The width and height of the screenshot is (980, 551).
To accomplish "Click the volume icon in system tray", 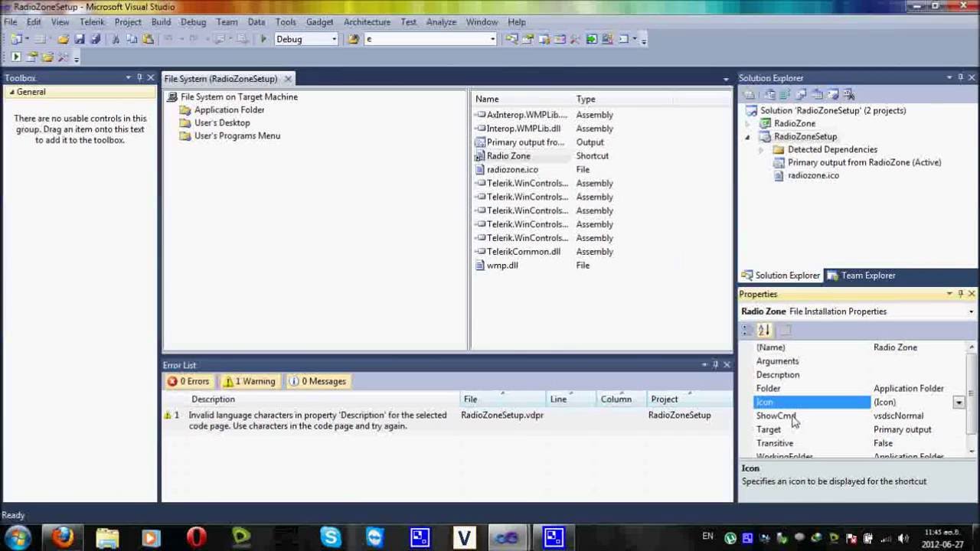I will click(x=903, y=539).
